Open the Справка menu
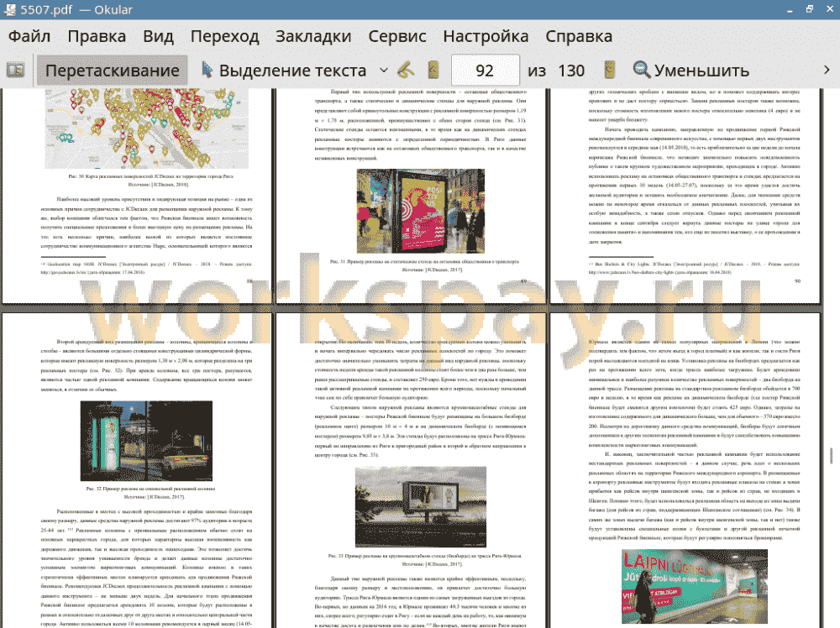Viewport: 840px width, 628px height. [579, 36]
